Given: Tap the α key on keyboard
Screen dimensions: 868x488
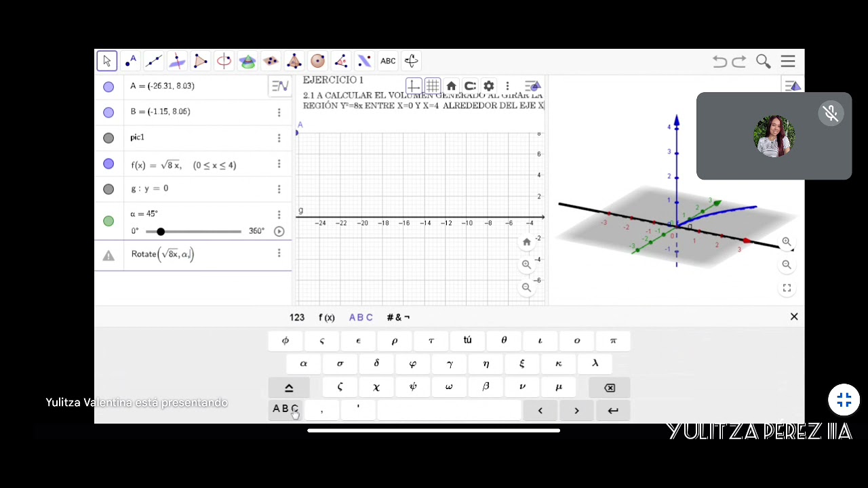Looking at the screenshot, I should [304, 364].
